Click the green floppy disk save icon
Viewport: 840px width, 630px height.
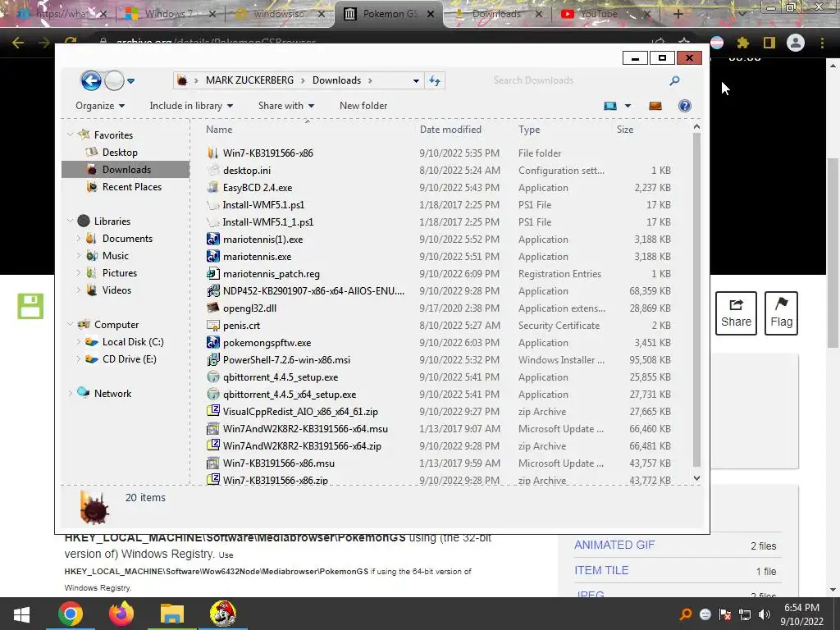[x=30, y=306]
